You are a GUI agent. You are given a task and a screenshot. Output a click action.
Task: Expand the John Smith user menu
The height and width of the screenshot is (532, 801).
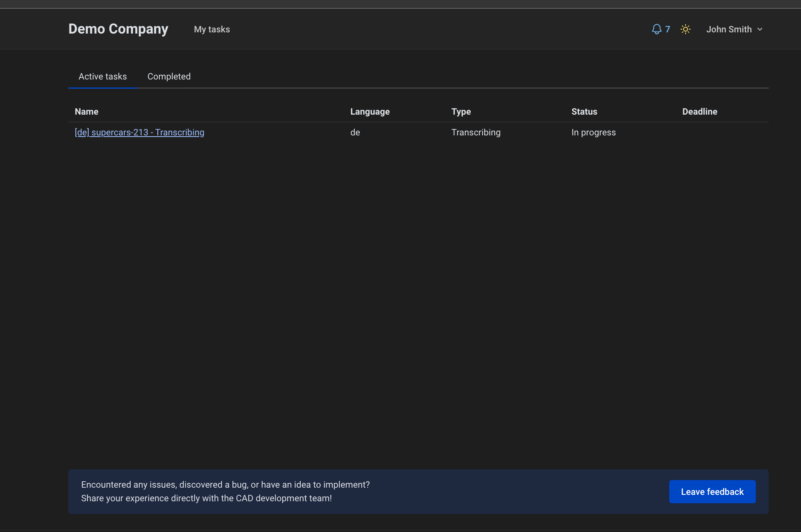(x=734, y=29)
